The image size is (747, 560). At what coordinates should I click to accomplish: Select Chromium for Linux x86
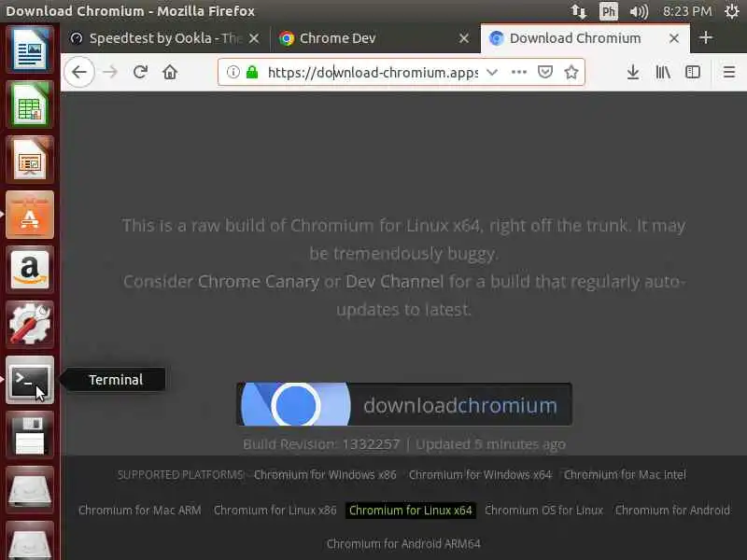[275, 510]
